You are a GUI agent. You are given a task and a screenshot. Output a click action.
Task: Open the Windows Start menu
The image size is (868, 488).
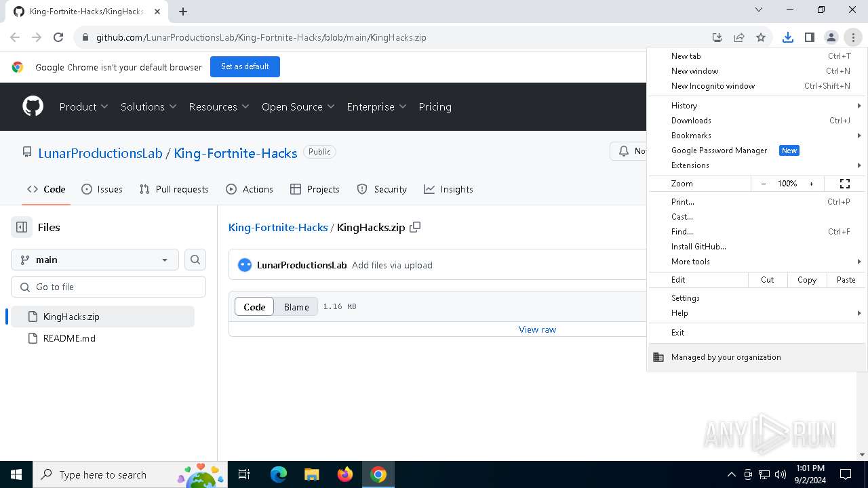pyautogui.click(x=16, y=474)
